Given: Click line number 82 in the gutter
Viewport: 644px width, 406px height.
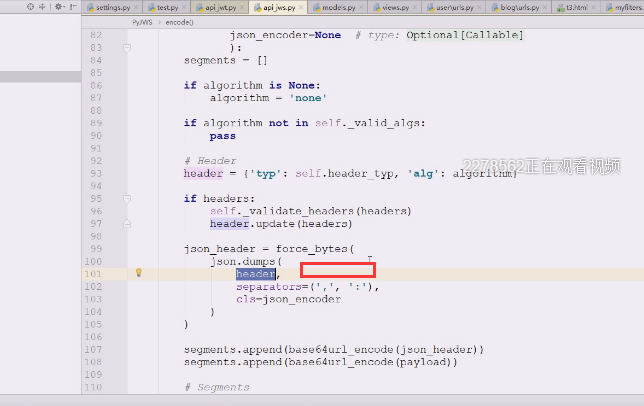Looking at the screenshot, I should 96,35.
